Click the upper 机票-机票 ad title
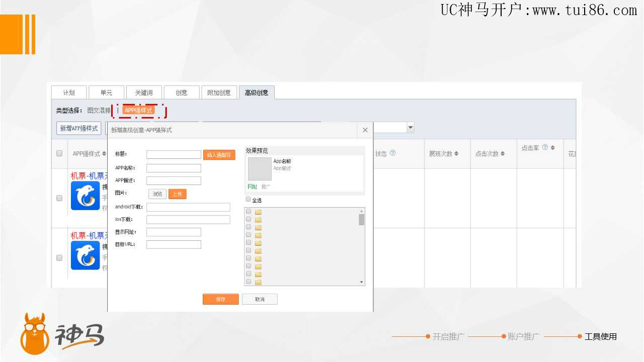The image size is (644, 362). click(89, 175)
